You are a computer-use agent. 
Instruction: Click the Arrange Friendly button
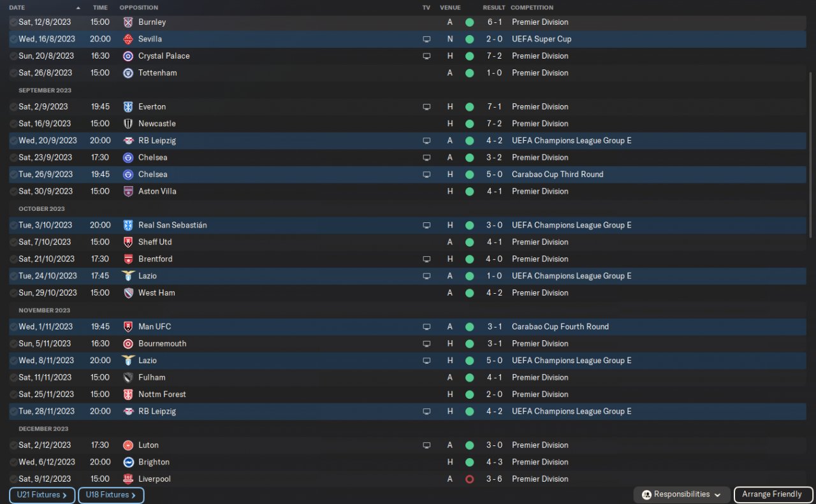click(x=772, y=494)
